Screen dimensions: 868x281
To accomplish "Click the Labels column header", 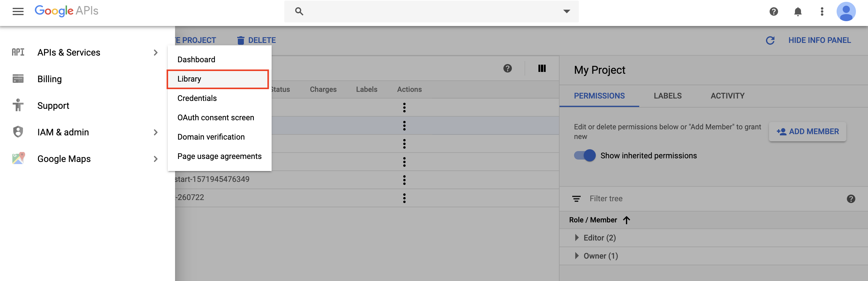I will tap(367, 89).
